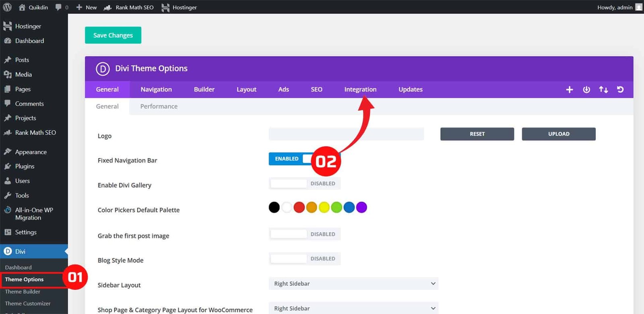Image resolution: width=644 pixels, height=314 pixels.
Task: Pick the blue palette swatch
Action: pos(349,207)
